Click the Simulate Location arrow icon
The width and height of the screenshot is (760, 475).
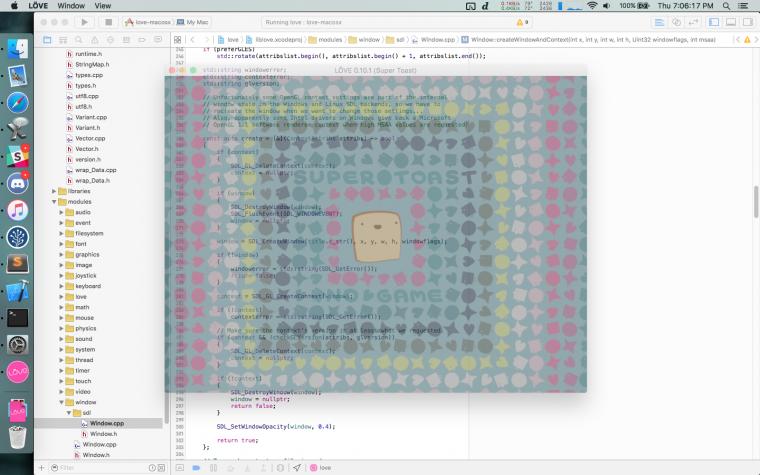[297, 468]
